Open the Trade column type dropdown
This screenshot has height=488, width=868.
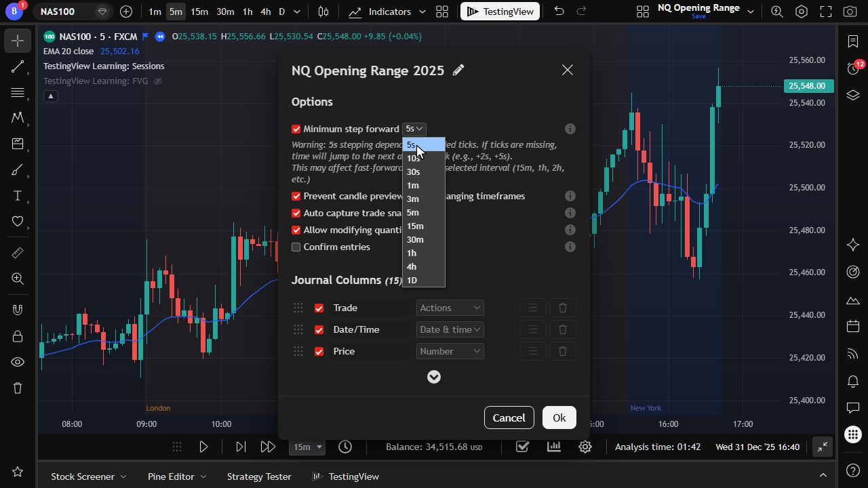point(450,308)
